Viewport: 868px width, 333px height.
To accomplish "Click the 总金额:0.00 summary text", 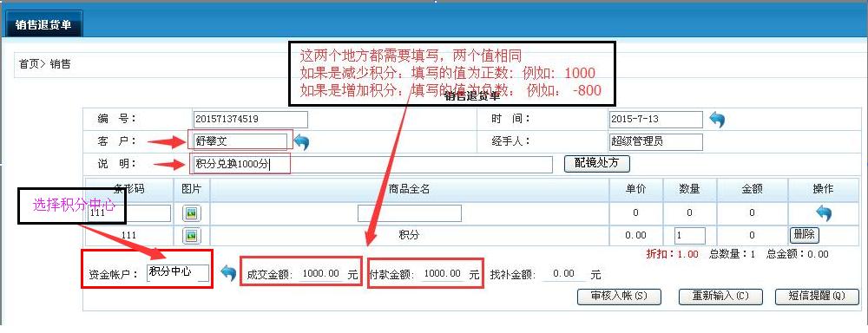I will 798,254.
